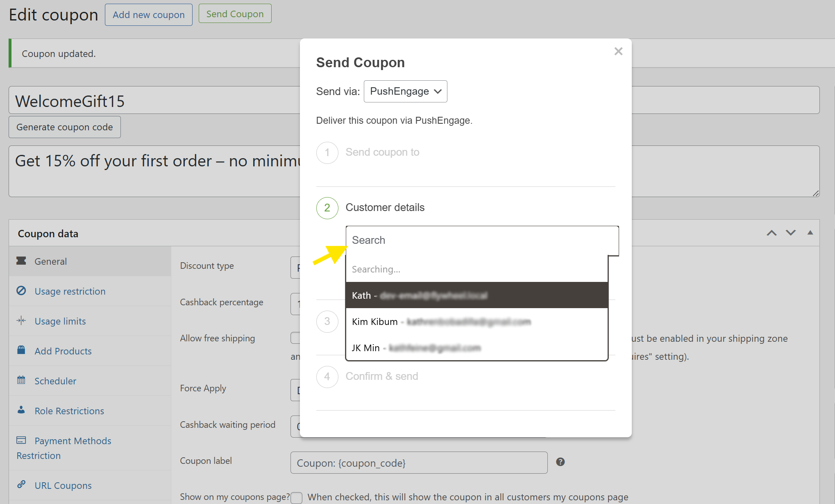Toggle Show on my coupons page checkbox
835x504 pixels.
(297, 497)
